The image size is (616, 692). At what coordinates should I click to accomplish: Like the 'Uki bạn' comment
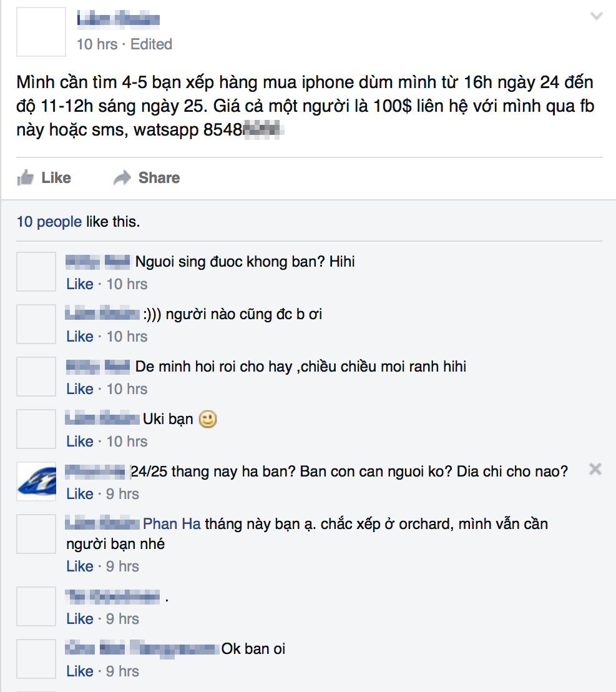click(79, 442)
